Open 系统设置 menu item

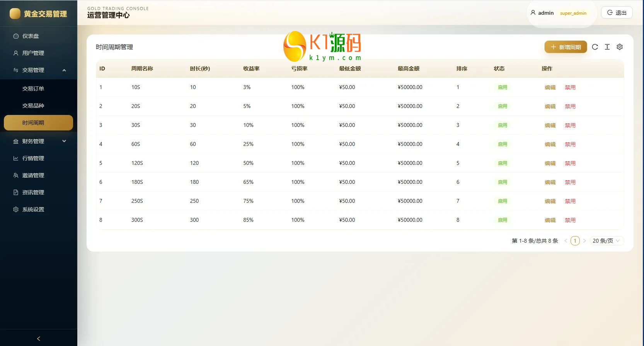(x=39, y=209)
